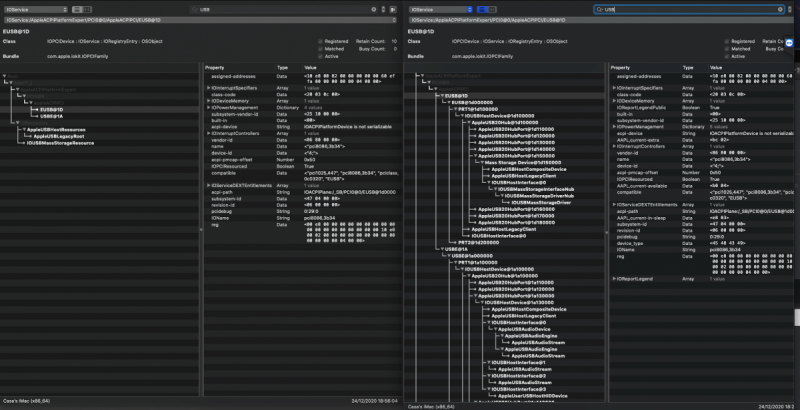
Task: Click the search result stepper in right window
Action: point(790,9)
